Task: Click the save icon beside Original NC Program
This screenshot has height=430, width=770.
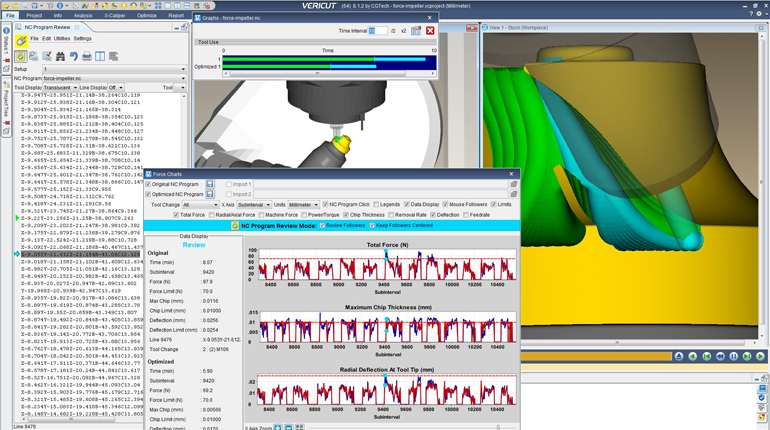Action: (210, 185)
